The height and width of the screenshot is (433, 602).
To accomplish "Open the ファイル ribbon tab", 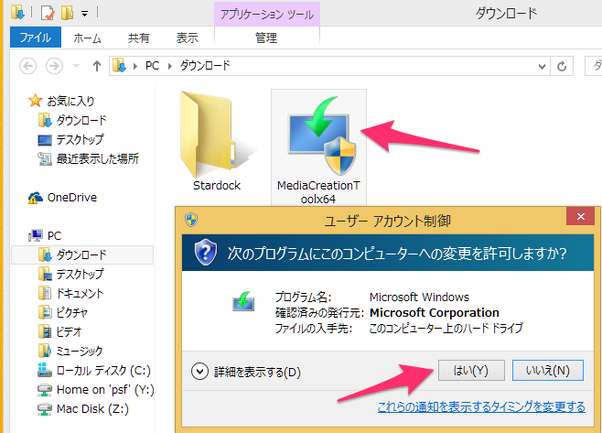I will [35, 37].
